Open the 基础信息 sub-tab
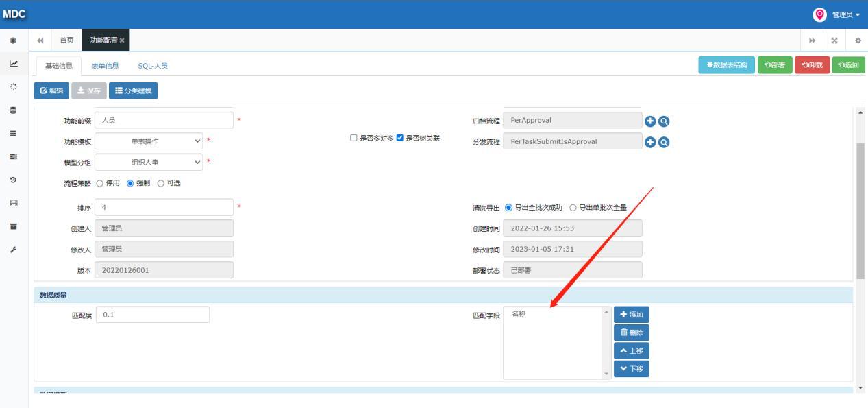Viewport: 868px width, 408px height. click(58, 66)
